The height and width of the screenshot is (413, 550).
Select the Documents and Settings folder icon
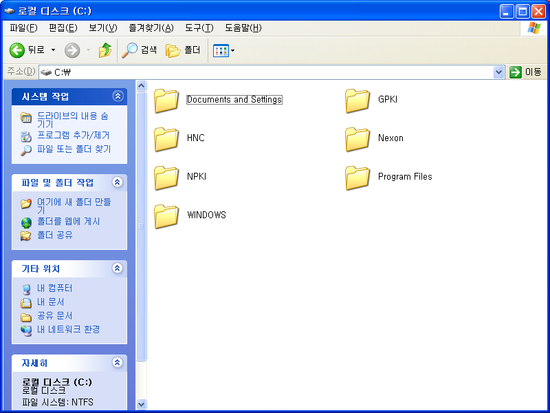[x=166, y=101]
